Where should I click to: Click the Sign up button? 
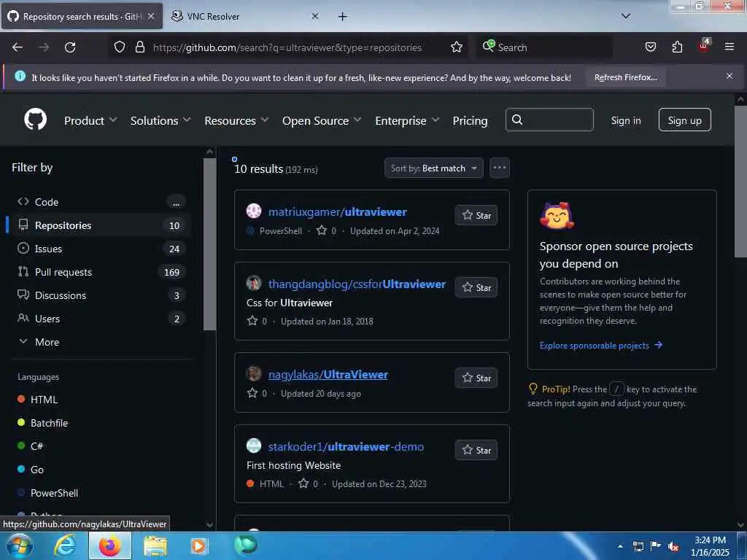[684, 120]
